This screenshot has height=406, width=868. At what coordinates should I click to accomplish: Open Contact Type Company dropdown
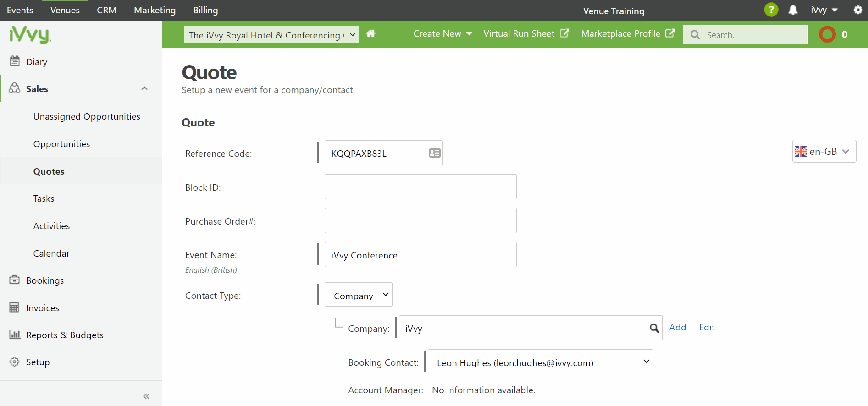click(359, 295)
